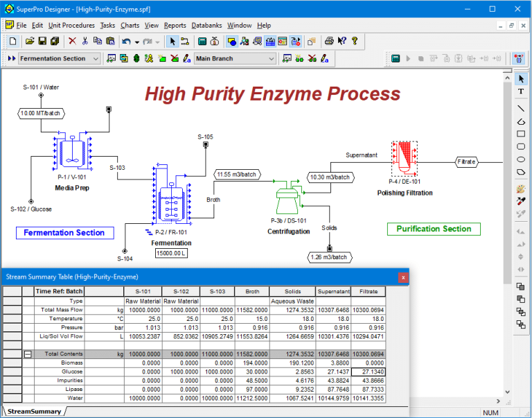This screenshot has width=532, height=418.
Task: Click the Undo arrow icon
Action: (126, 41)
